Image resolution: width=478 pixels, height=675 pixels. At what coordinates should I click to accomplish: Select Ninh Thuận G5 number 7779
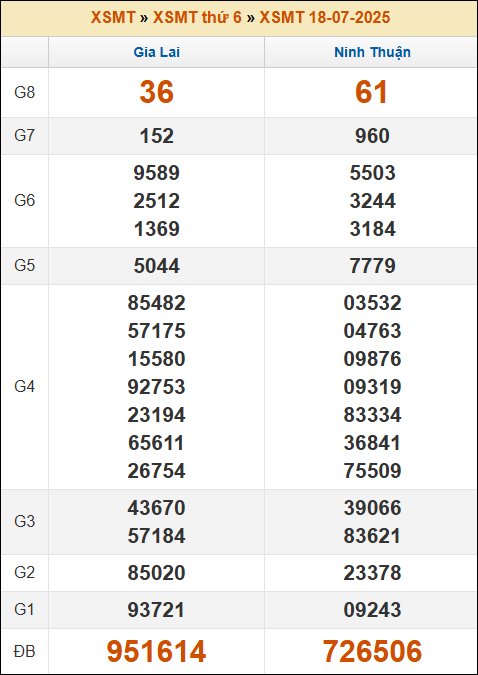(372, 266)
